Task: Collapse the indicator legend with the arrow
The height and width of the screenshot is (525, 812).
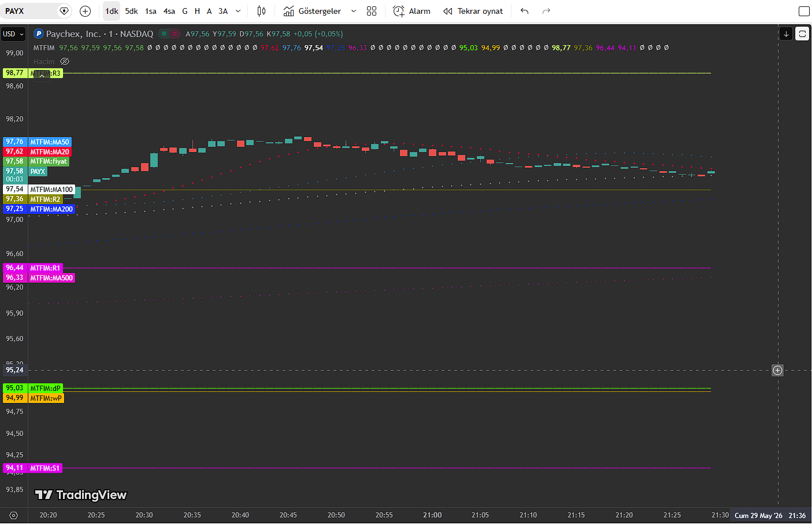Action: pyautogui.click(x=42, y=75)
